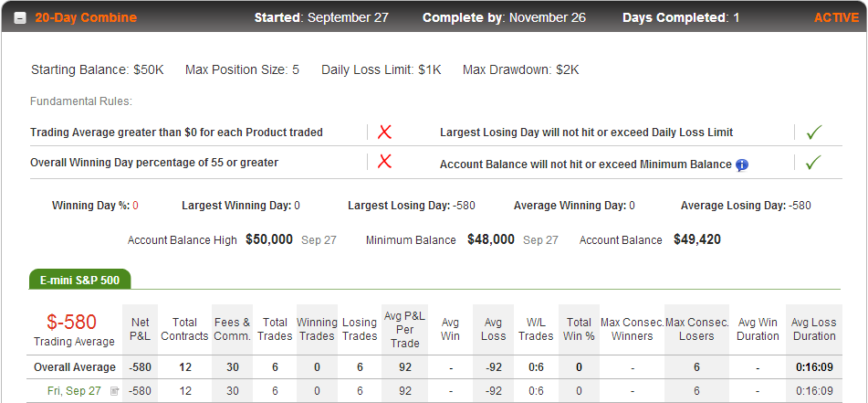Viewport: 868px width, 403px height.
Task: Click the Total Contracts column header
Action: 185,329
